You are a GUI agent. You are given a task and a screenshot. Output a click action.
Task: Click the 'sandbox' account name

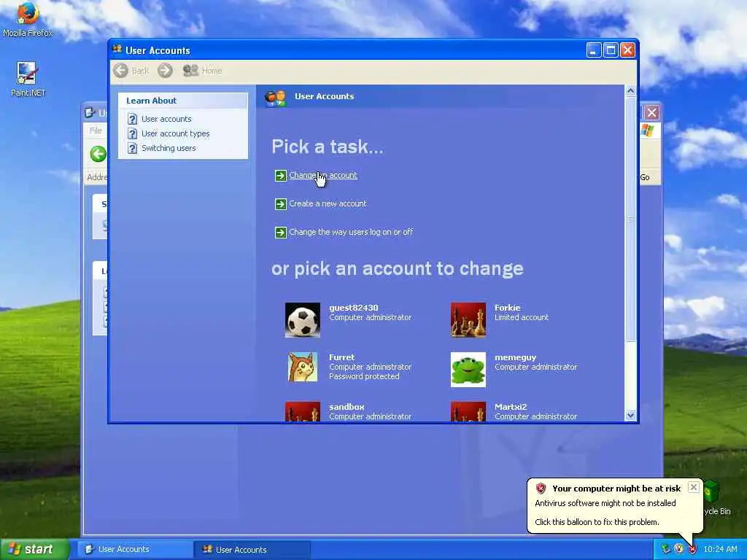(347, 407)
